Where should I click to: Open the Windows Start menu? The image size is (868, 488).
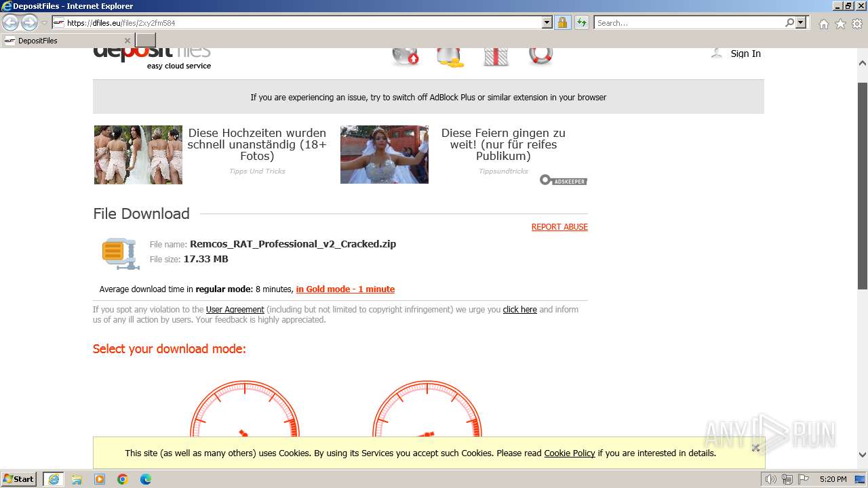click(19, 479)
